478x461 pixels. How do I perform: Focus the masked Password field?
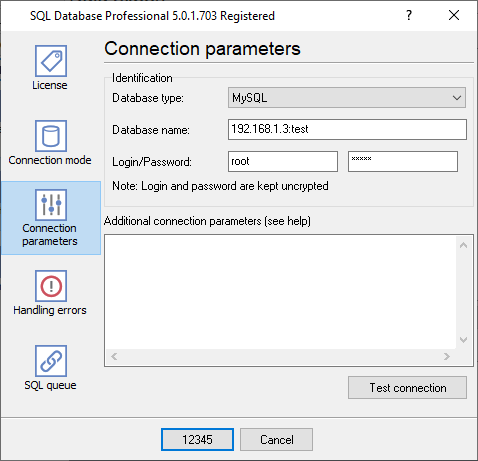[x=403, y=162]
